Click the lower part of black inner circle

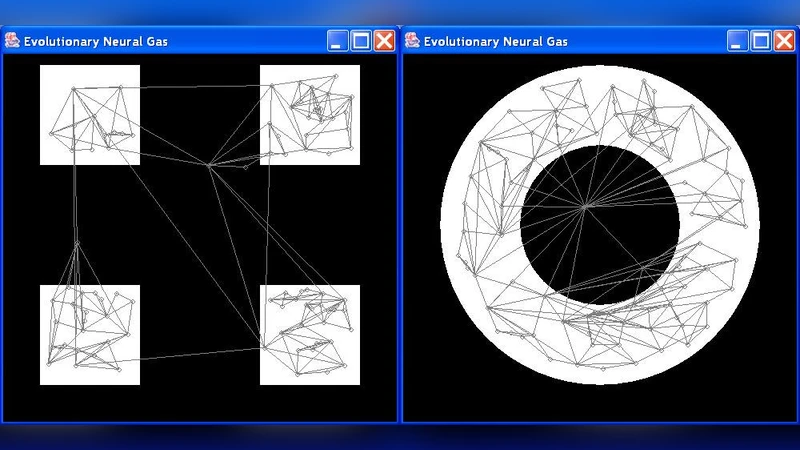coord(600,270)
